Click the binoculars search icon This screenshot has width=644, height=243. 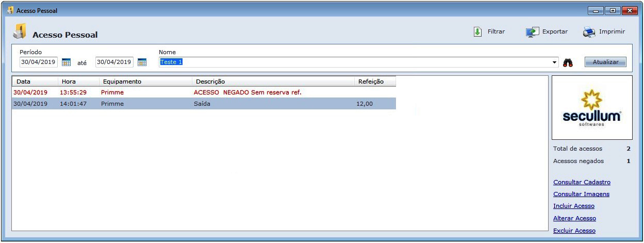(x=568, y=62)
